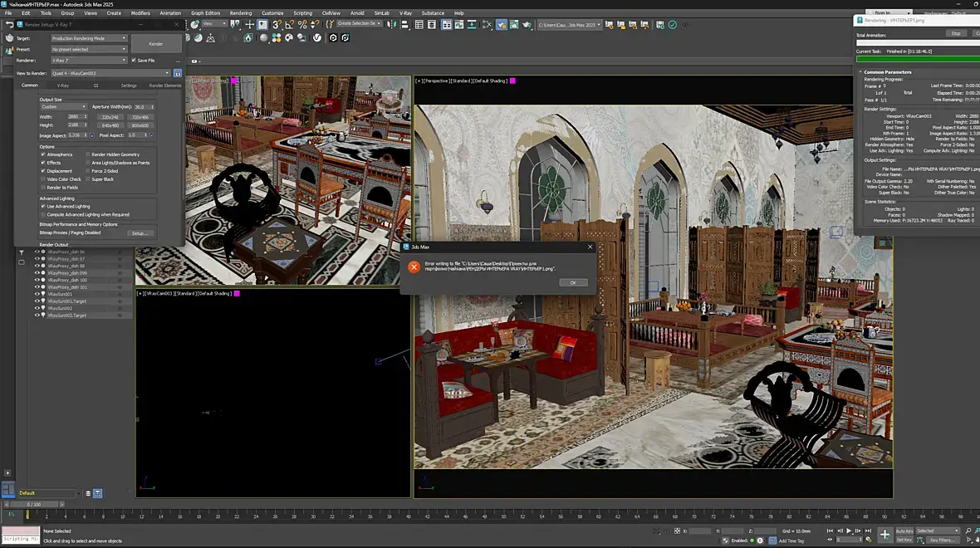Disable the Atmospherics checkbox

[43, 154]
